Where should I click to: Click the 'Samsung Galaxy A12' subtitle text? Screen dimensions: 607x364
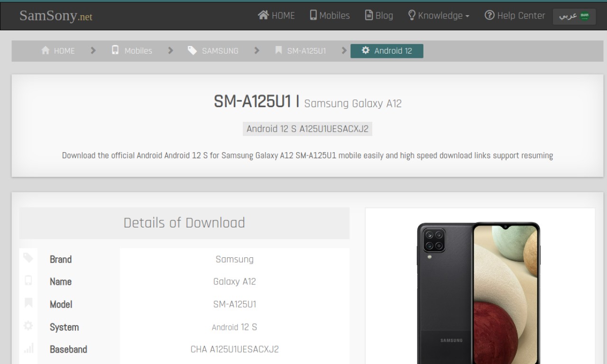[353, 103]
